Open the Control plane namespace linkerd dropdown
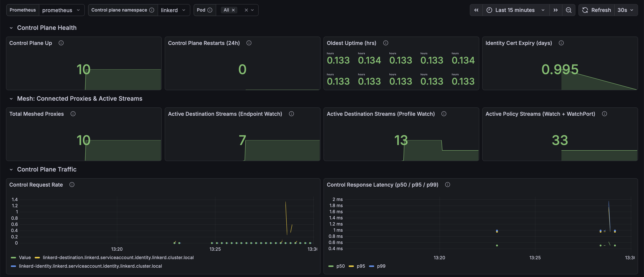This screenshot has height=277, width=644. click(173, 10)
